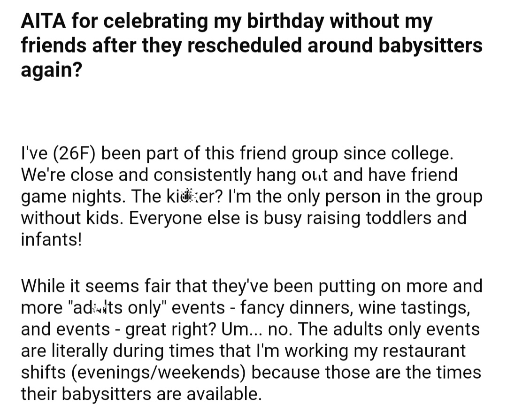Click the phrase "wine tastings,"
507x420 pixels.
pyautogui.click(x=414, y=308)
